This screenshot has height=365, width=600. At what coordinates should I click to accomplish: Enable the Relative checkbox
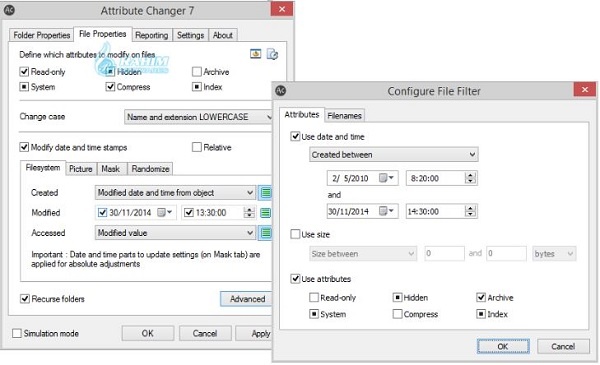coord(197,147)
